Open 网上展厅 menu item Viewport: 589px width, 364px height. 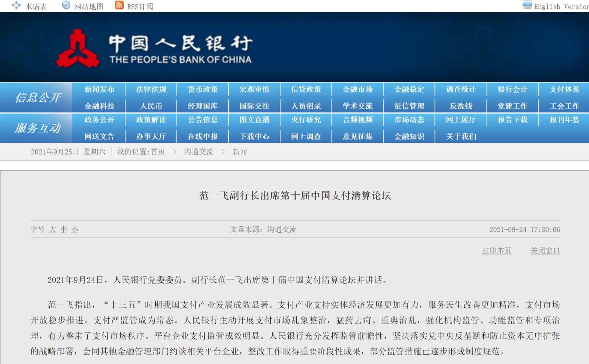pos(461,120)
